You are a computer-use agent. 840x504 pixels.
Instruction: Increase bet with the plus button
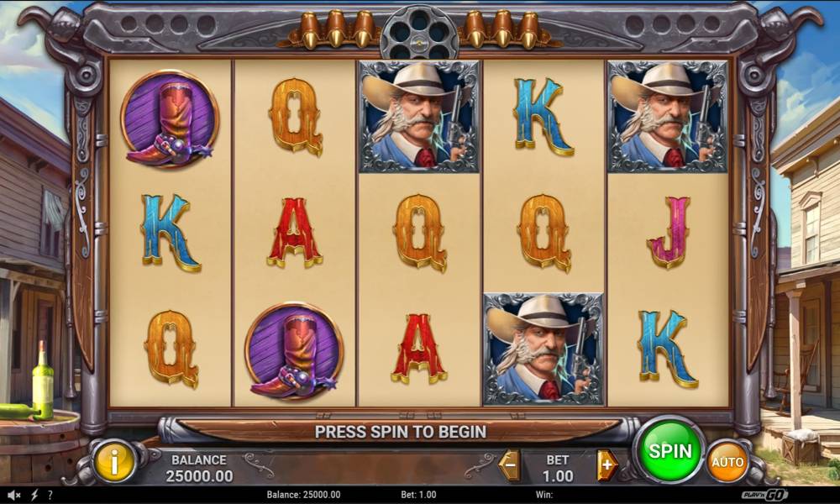tap(607, 465)
